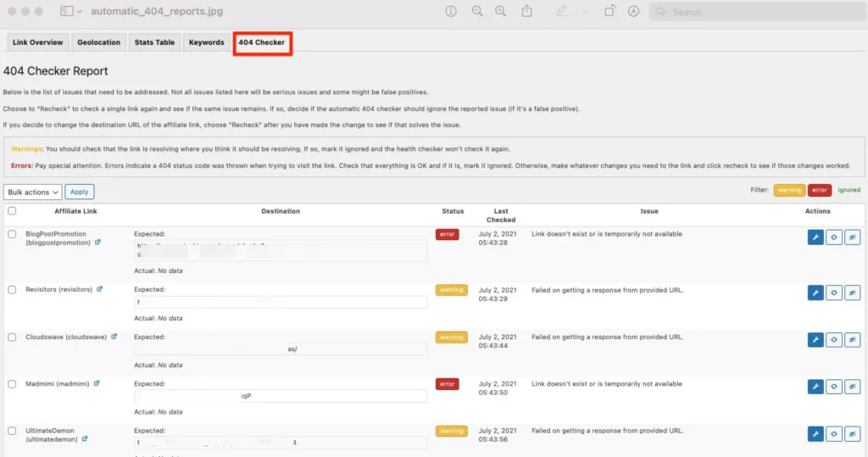Click the Preview zoom out icon
Viewport: 868px width, 457px height.
coord(477,12)
